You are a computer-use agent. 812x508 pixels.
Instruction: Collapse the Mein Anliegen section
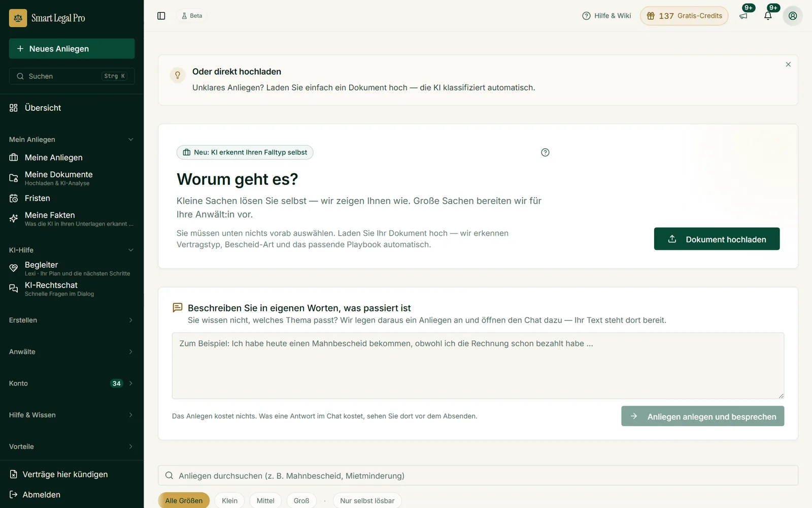coord(72,139)
